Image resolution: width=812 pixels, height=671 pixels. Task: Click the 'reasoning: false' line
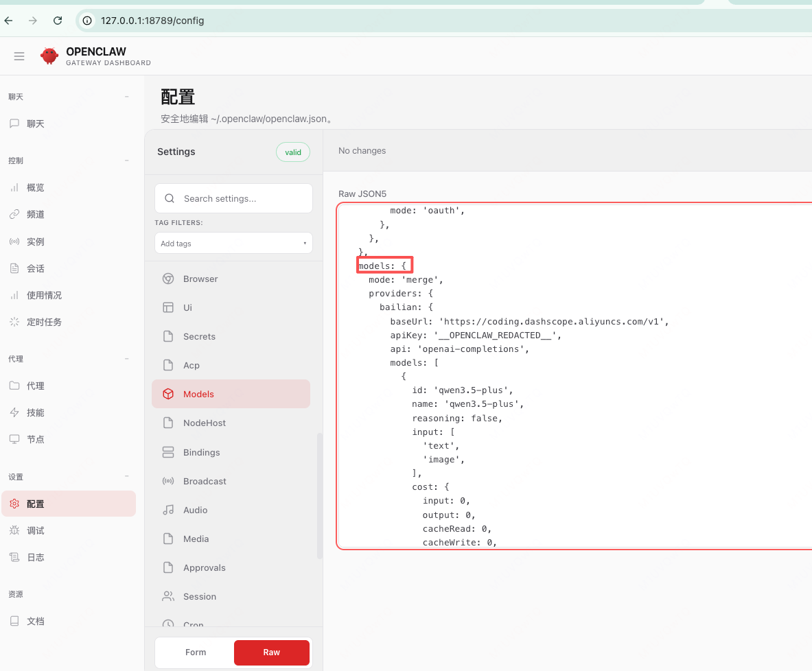click(456, 419)
